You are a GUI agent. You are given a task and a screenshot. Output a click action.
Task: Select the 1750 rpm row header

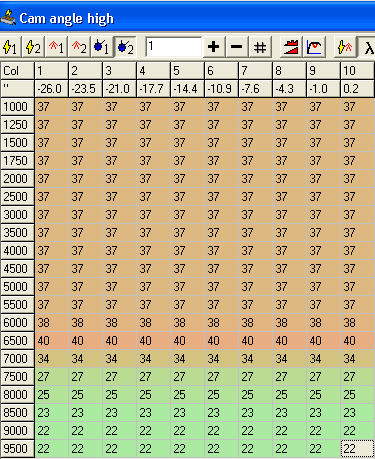pyautogui.click(x=17, y=161)
